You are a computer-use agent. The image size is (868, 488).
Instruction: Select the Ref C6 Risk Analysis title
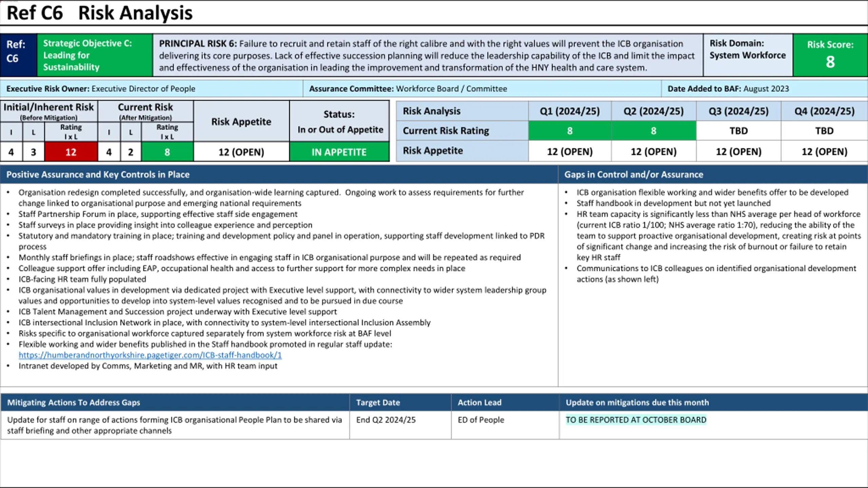[100, 13]
